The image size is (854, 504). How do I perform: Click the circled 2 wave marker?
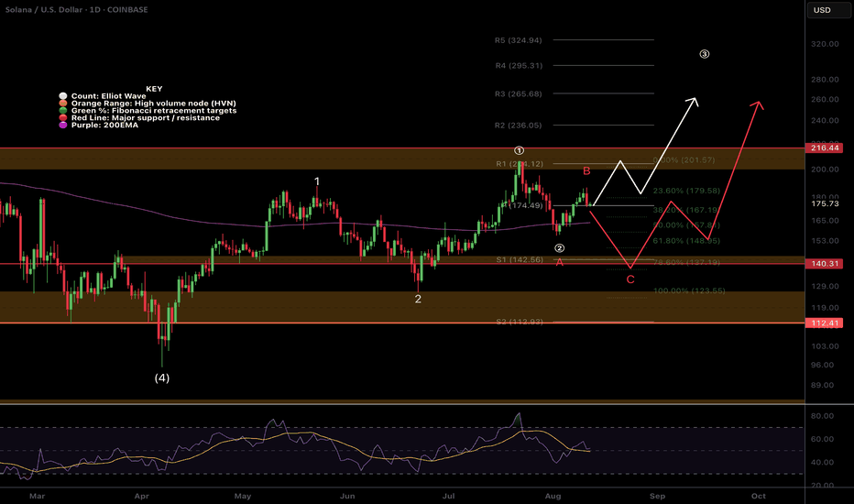click(x=559, y=248)
